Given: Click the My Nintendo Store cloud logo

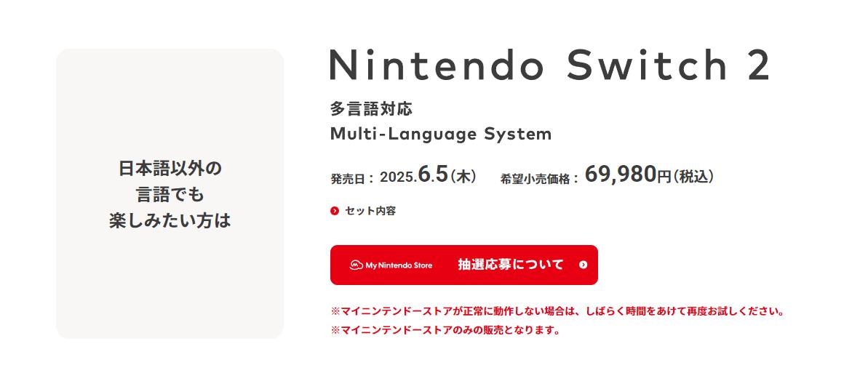Looking at the screenshot, I should [357, 265].
